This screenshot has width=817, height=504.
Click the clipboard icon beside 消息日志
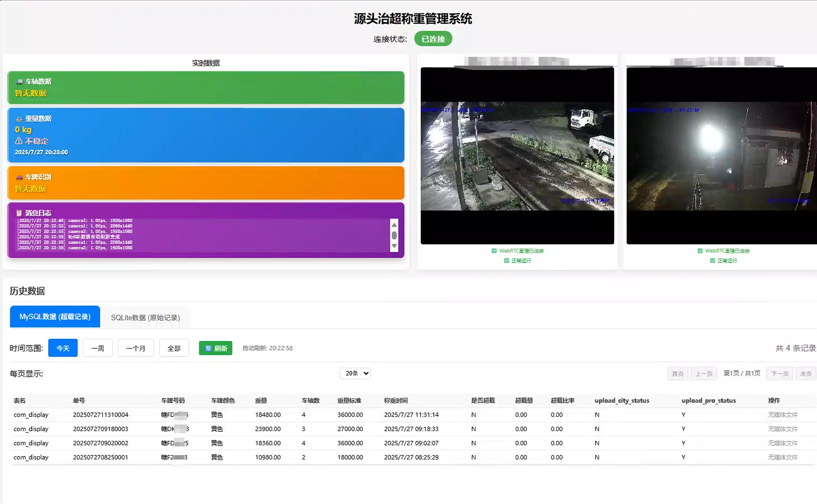(19, 213)
